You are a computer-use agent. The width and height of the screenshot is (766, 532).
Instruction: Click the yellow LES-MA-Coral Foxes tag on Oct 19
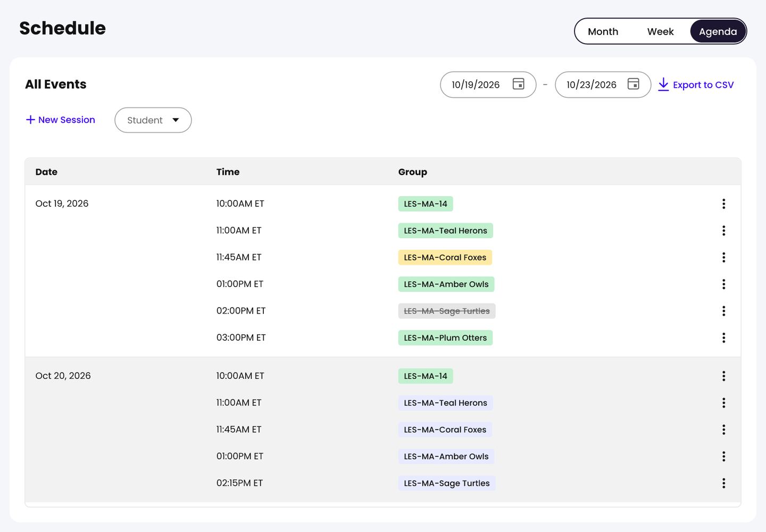(x=445, y=257)
